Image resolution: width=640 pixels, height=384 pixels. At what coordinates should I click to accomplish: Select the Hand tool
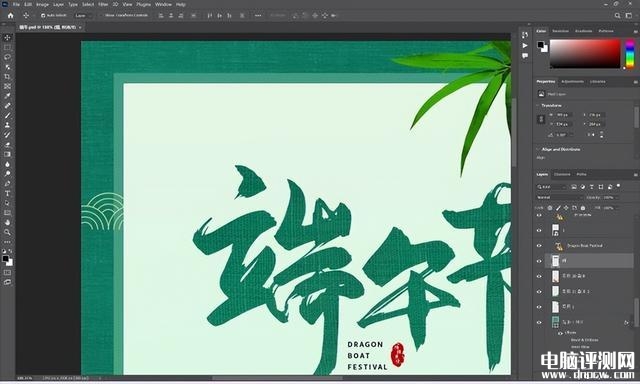coord(7,222)
